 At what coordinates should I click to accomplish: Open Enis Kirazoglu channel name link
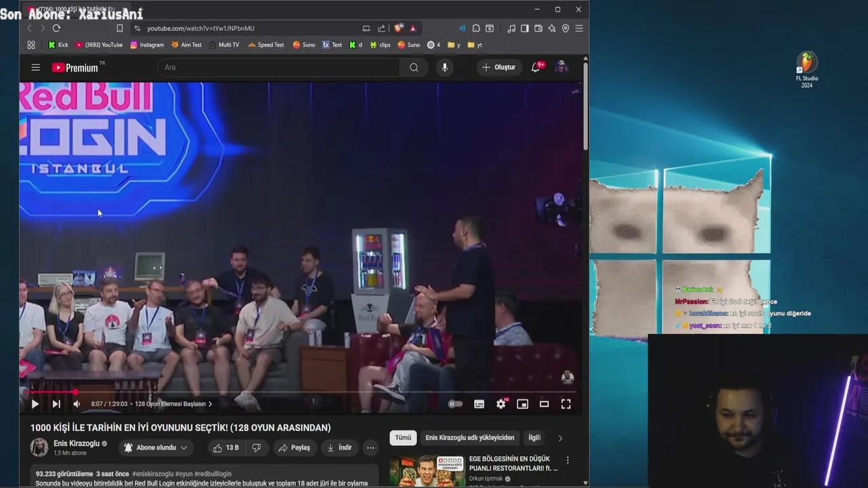[77, 443]
